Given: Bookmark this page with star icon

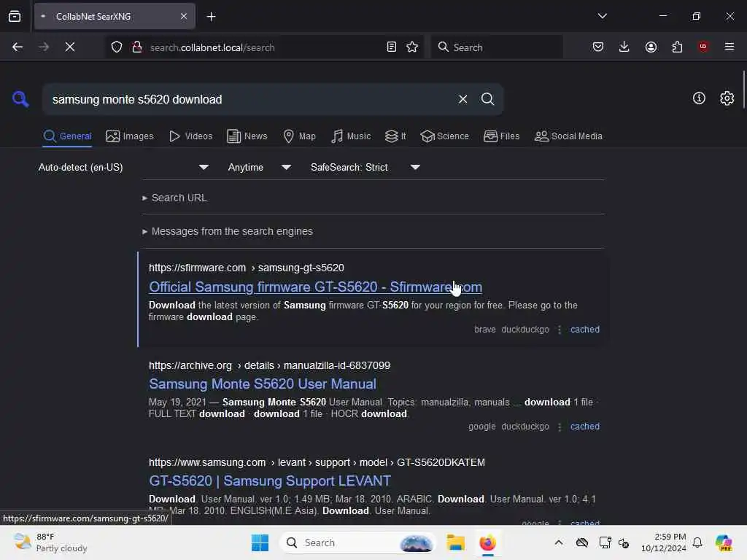Looking at the screenshot, I should point(412,47).
